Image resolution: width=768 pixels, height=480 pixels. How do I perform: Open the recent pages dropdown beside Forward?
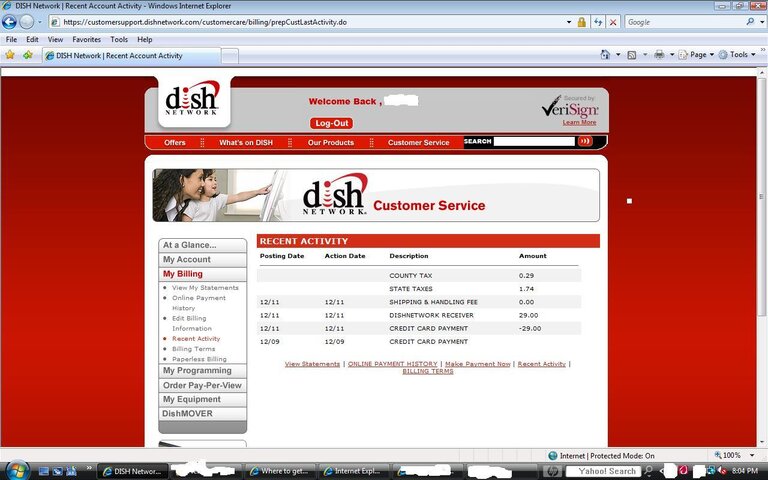40,22
